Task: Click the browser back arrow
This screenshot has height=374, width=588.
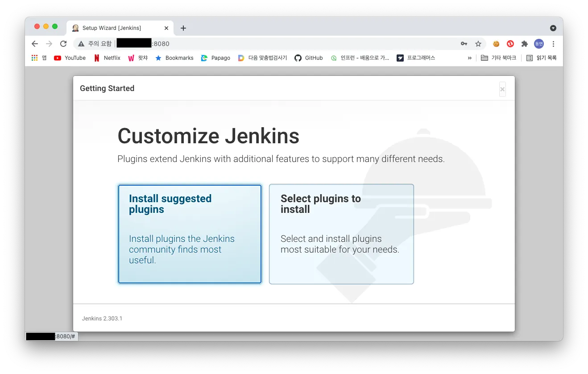Action: (x=35, y=44)
